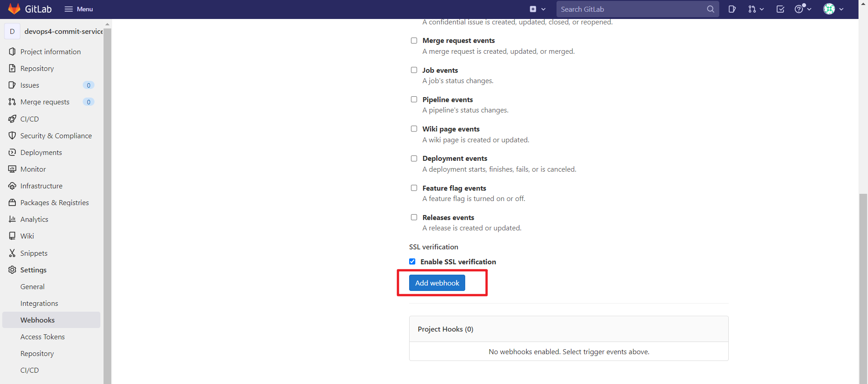
Task: Click Security & Compliance shield icon
Action: [12, 136]
